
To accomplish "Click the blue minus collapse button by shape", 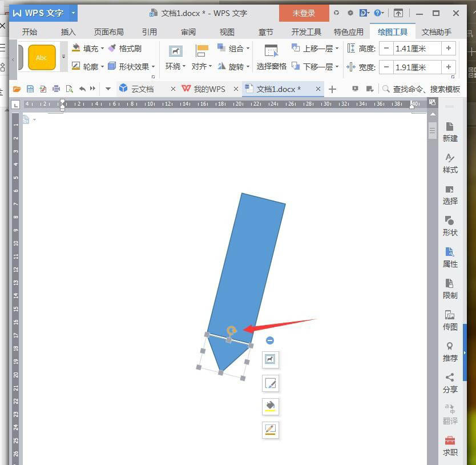I will click(270, 340).
